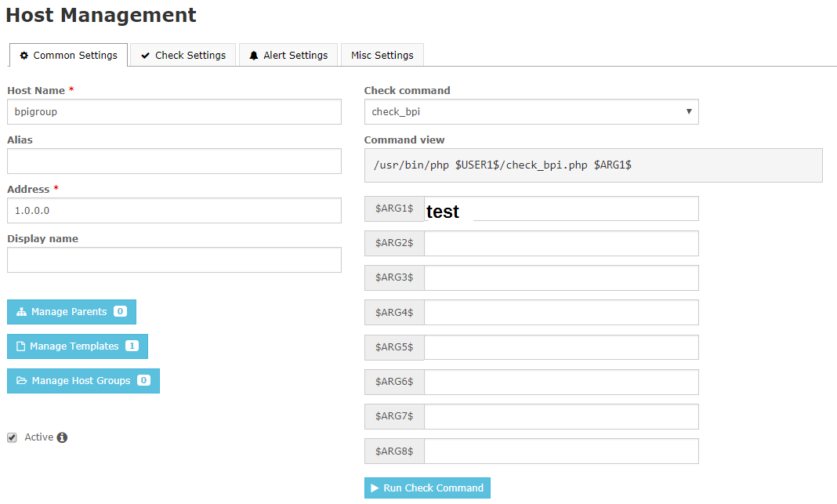Toggle the Active checkbox
Viewport: 837px width, 504px height.
tap(12, 437)
